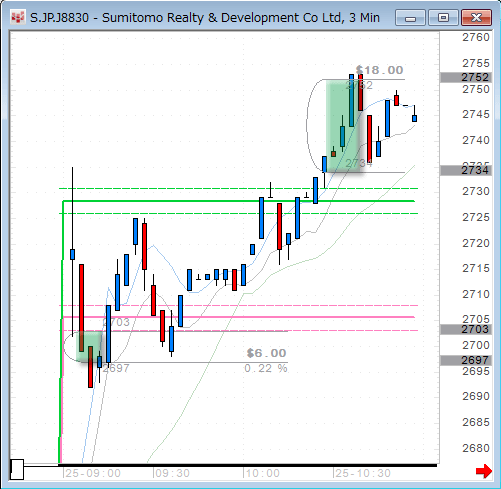Screen dimensions: 501x489
Task: Close the Sumitomo Realty chart window
Action: click(476, 17)
